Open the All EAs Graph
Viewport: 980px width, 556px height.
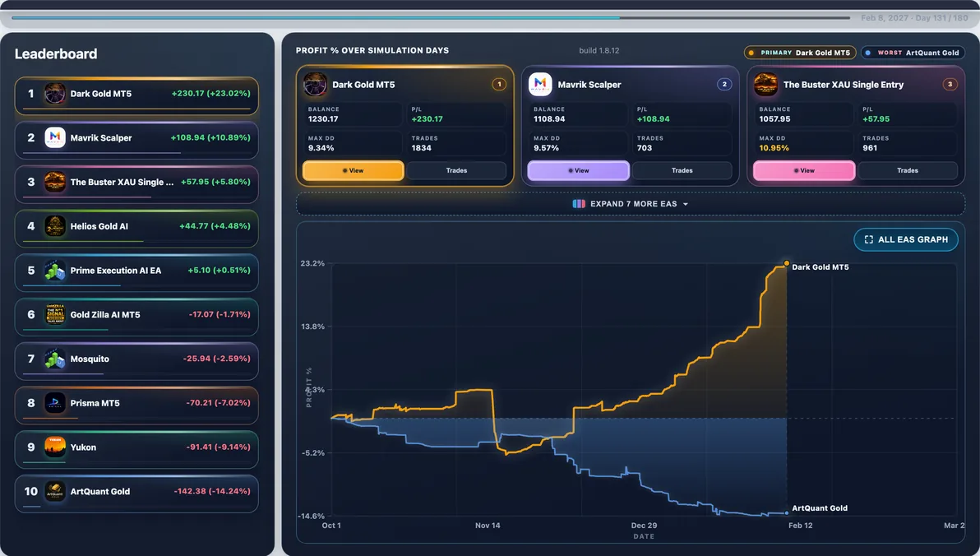point(906,239)
